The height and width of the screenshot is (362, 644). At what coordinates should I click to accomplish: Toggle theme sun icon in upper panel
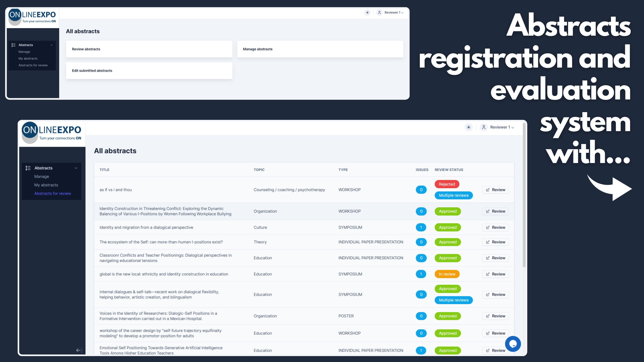pos(367,13)
